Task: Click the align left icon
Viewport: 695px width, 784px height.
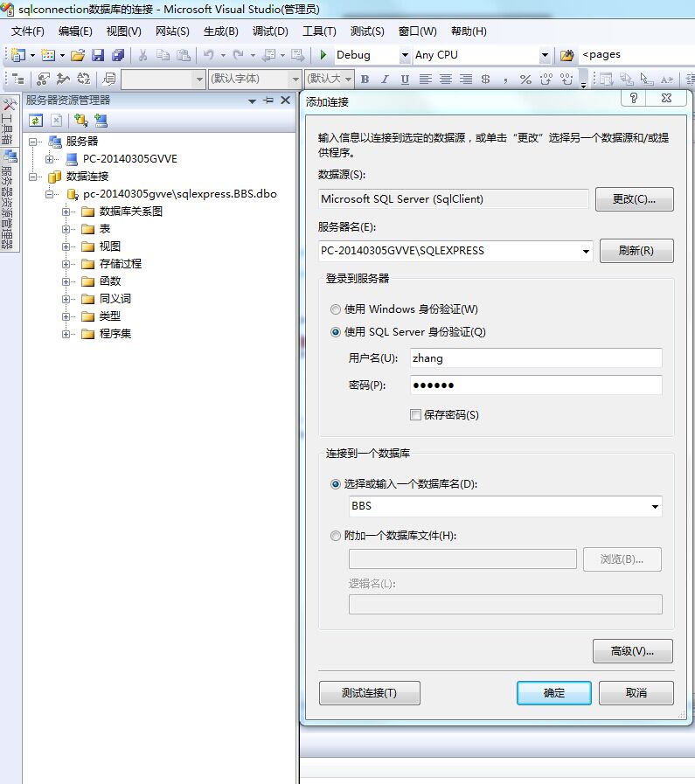Action: (x=426, y=79)
